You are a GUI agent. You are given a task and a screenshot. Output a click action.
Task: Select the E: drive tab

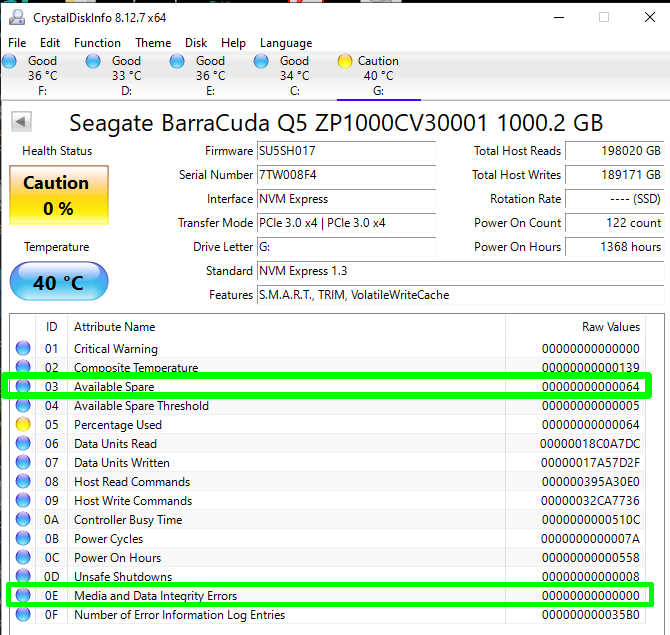(x=210, y=76)
